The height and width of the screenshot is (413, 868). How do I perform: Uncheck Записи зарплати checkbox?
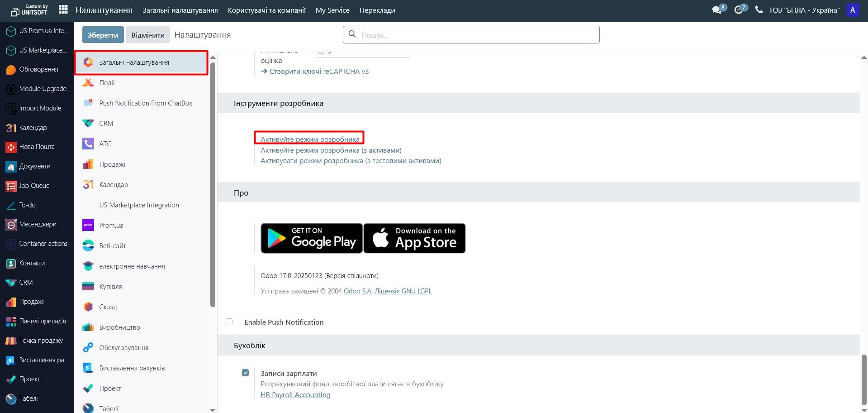coord(245,373)
